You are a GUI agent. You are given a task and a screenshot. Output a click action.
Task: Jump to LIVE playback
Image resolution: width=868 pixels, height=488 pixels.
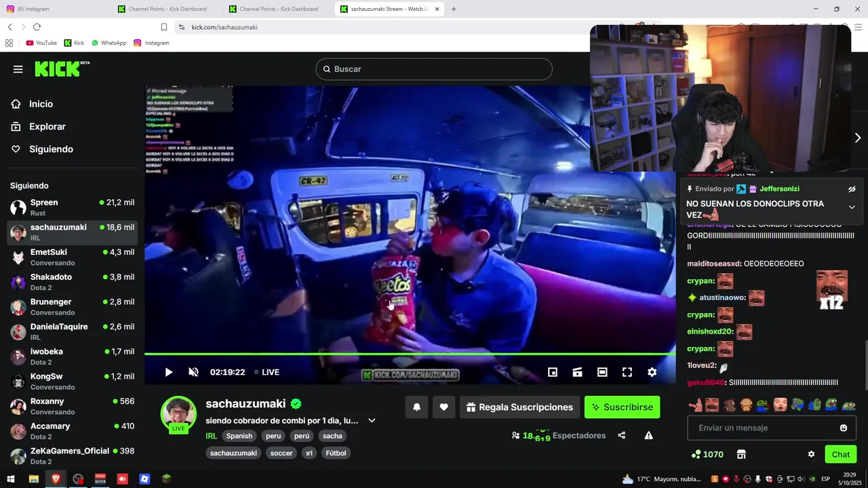(267, 372)
